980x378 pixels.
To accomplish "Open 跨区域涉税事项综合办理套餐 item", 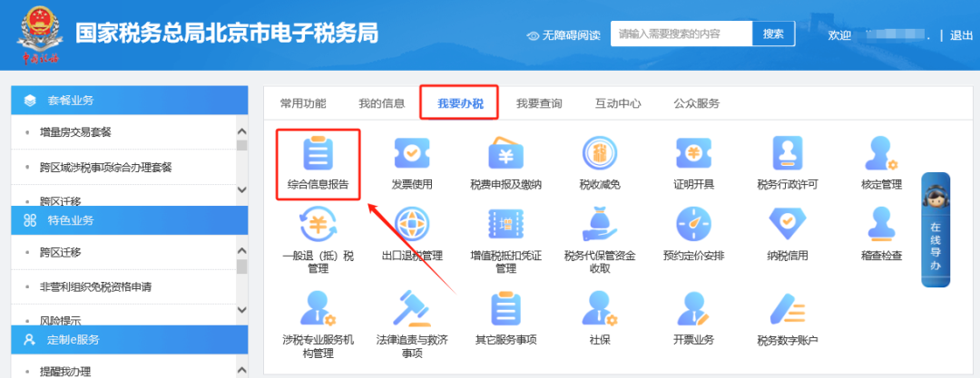I will point(105,167).
